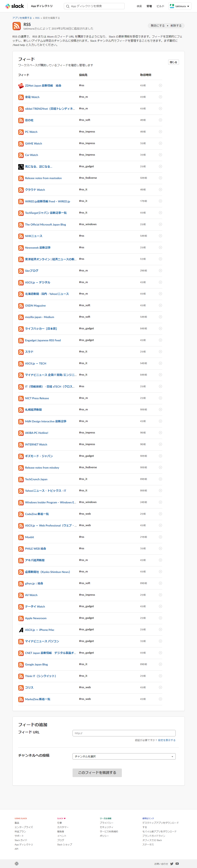Open Slack YouTube page from footer
The width and height of the screenshot is (197, 868).
[x=177, y=864]
